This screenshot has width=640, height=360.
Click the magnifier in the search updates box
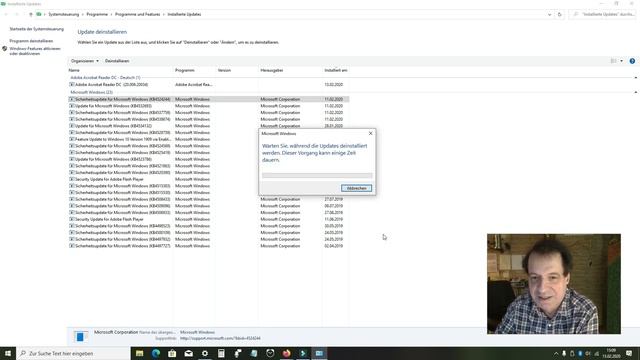click(576, 14)
